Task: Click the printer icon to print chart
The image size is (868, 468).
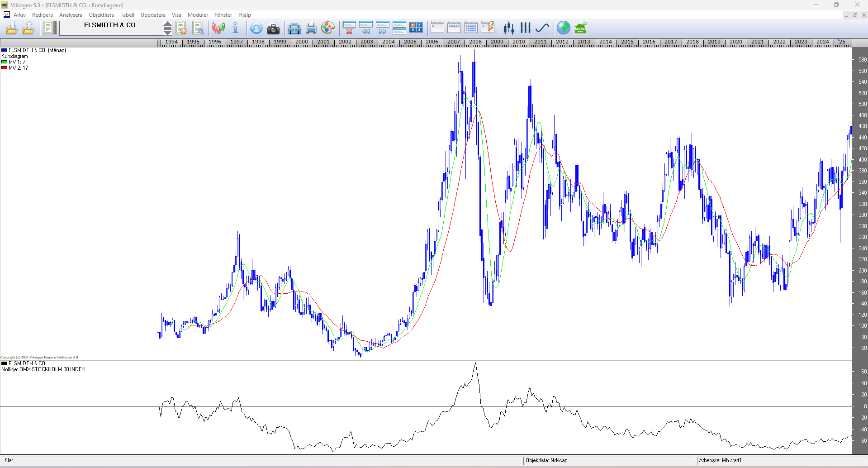Action: point(311,29)
